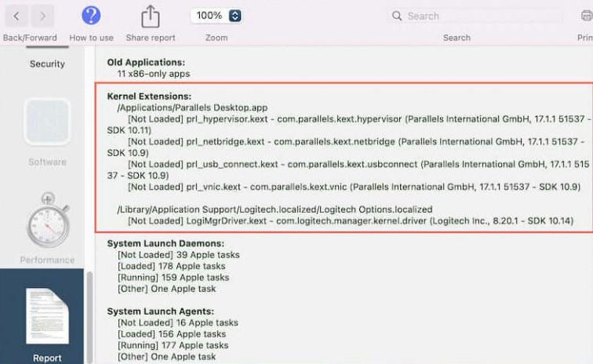Click the Old Applications heading
The width and height of the screenshot is (593, 364).
click(146, 62)
